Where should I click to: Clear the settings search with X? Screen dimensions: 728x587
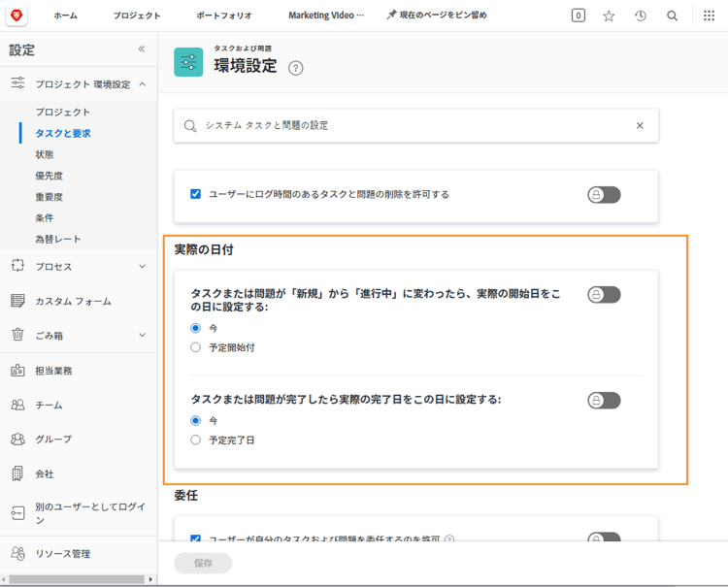pyautogui.click(x=640, y=126)
